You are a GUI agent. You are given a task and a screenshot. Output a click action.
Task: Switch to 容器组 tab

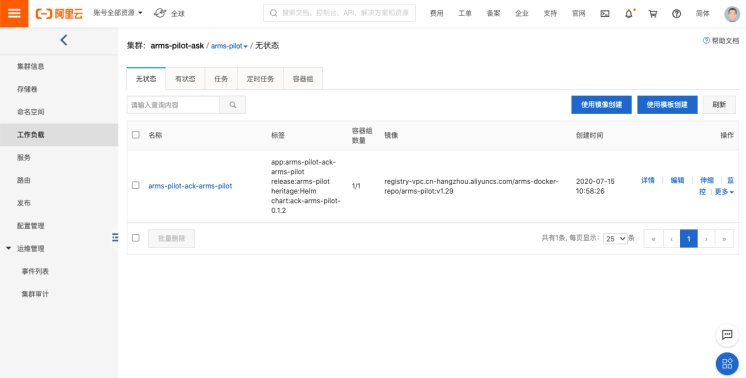tap(303, 79)
